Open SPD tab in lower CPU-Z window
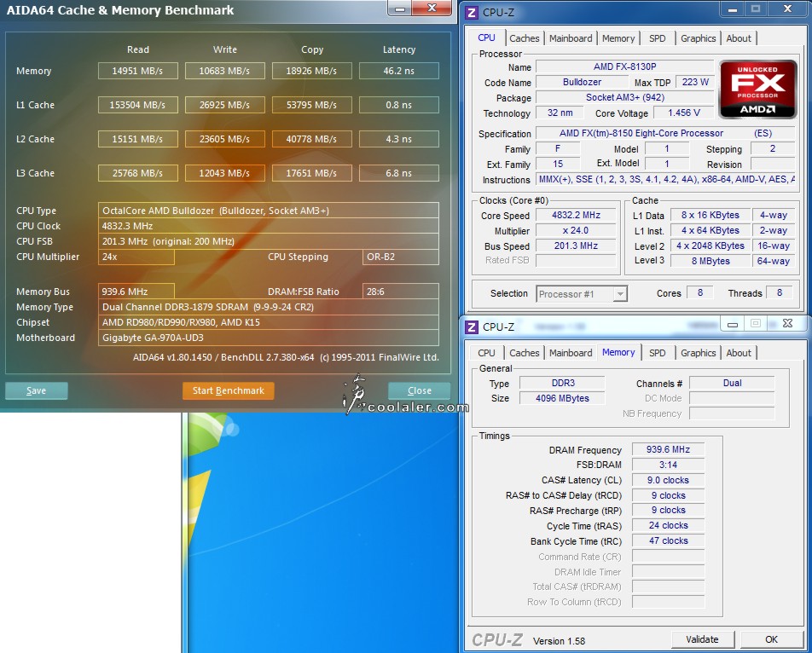This screenshot has width=812, height=653. point(657,353)
